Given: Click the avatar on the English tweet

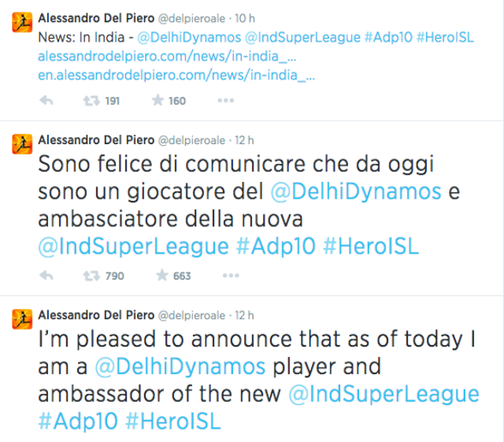Looking at the screenshot, I should (21, 318).
